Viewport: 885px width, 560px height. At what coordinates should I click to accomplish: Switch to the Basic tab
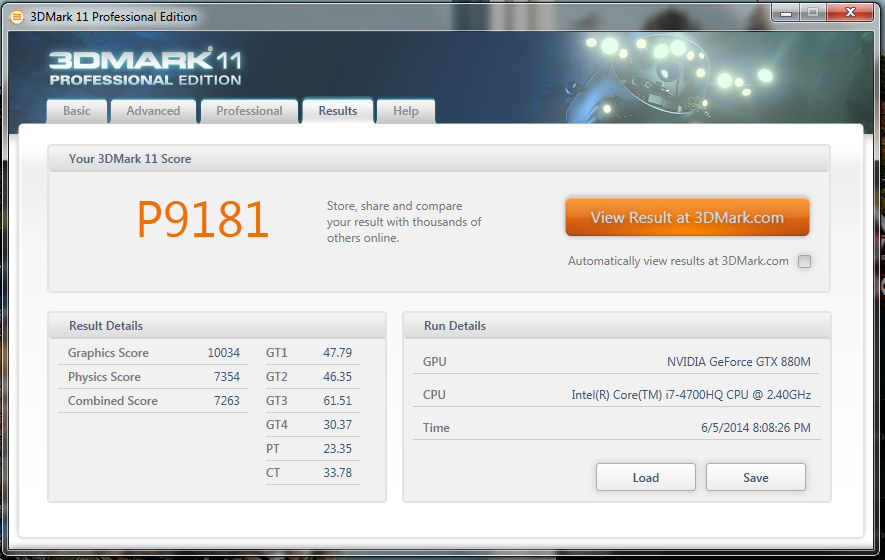coord(77,111)
